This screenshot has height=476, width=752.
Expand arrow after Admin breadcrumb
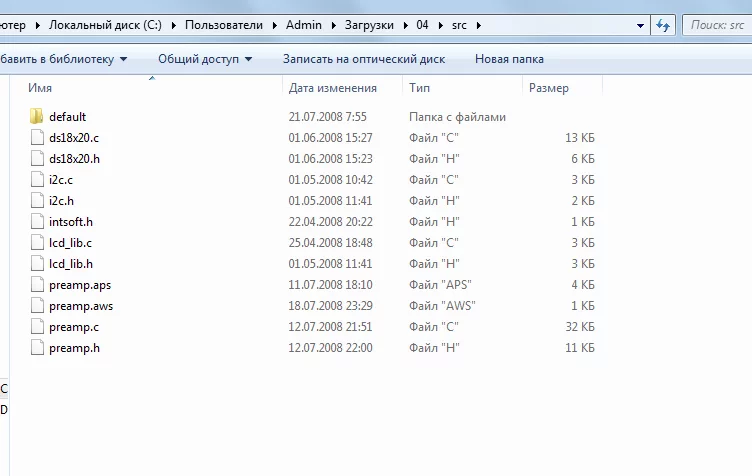pos(334,25)
